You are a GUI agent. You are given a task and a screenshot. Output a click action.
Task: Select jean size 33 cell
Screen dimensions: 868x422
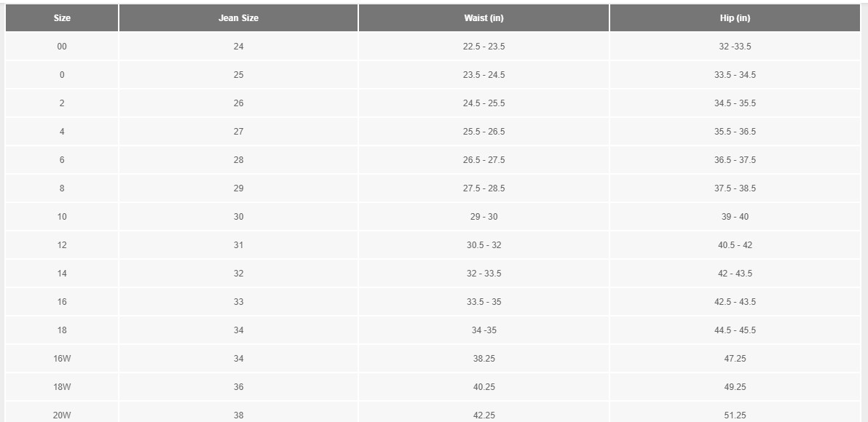point(238,302)
